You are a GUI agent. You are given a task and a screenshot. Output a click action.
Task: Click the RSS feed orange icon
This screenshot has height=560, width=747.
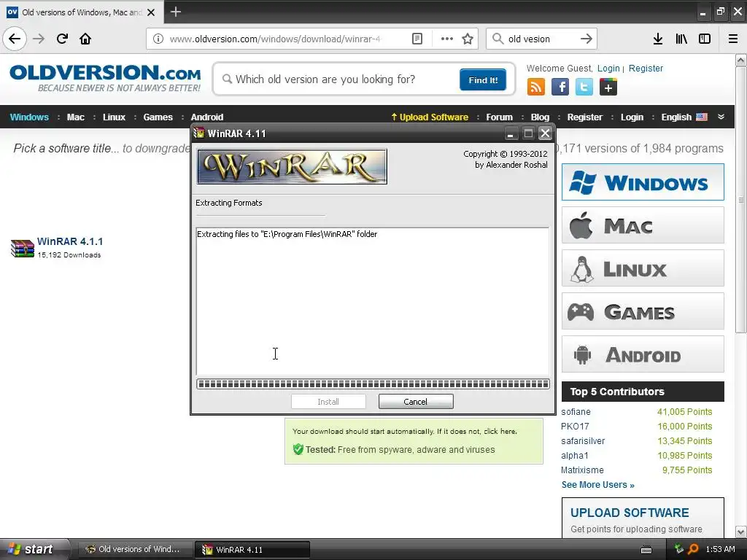pos(535,87)
